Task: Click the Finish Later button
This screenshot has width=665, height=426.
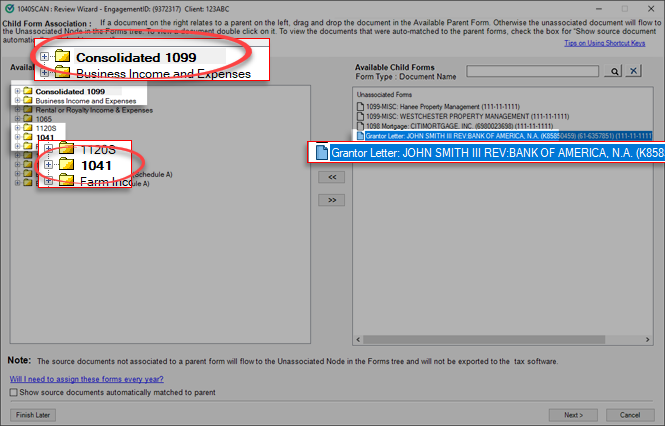Action: click(x=33, y=415)
